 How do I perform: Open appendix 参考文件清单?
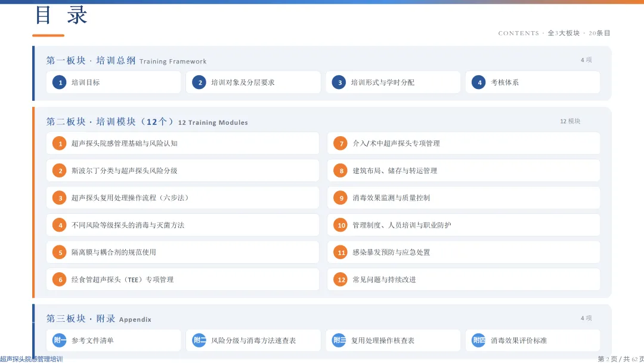113,340
